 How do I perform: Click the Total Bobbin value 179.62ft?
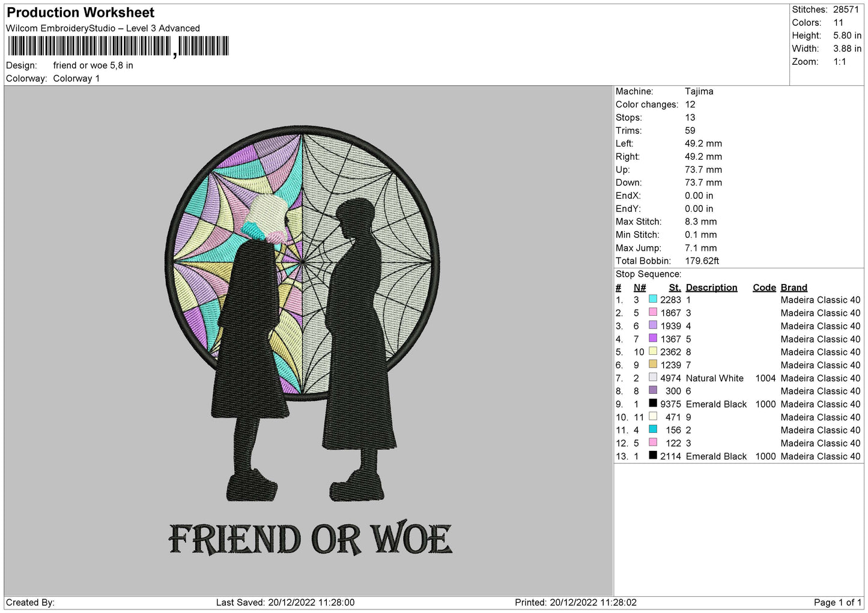point(702,261)
